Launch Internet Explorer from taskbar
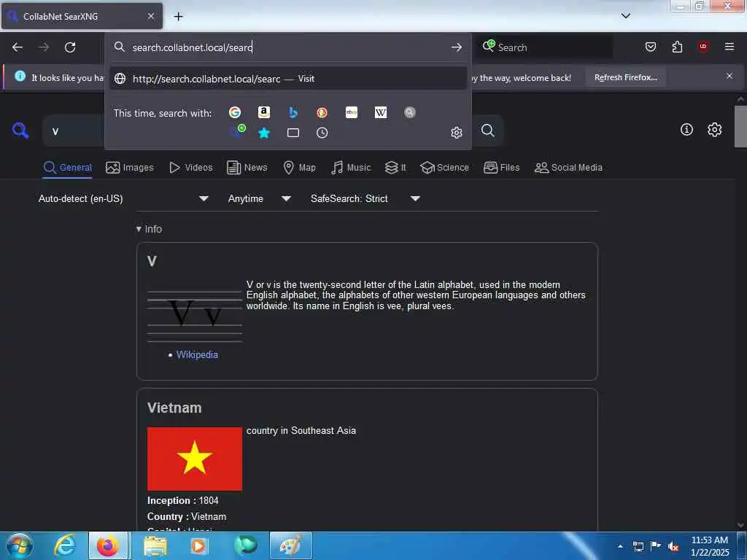Screen dimensions: 747x560 pyautogui.click(x=65, y=545)
